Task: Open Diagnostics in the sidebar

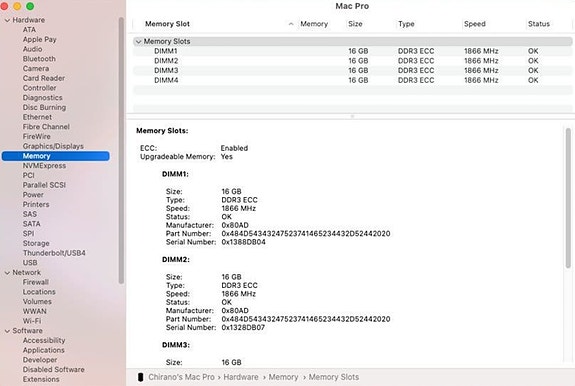Action: (x=43, y=98)
